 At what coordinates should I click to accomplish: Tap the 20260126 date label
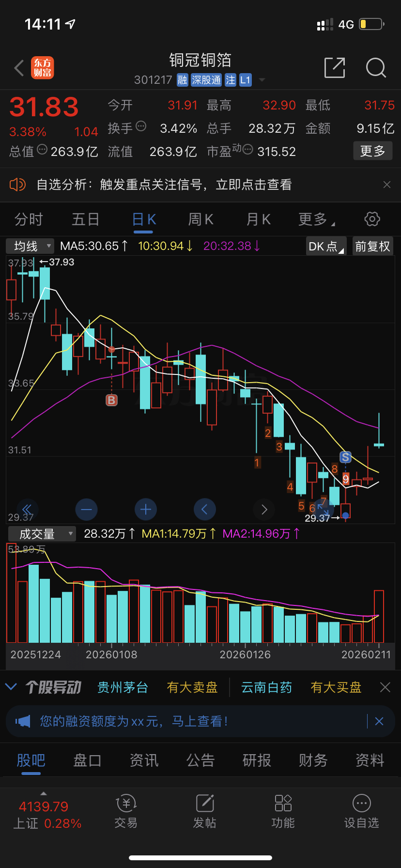tap(245, 655)
